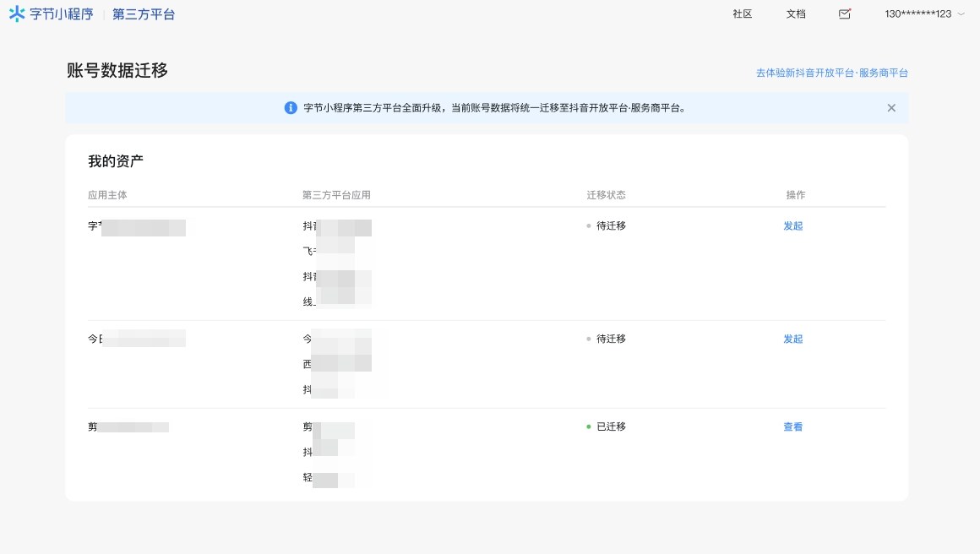
Task: Open the 社区 menu item
Action: (743, 14)
